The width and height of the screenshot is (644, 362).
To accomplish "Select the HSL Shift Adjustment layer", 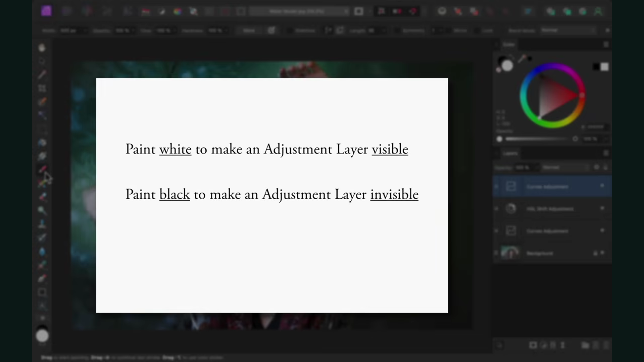I will pyautogui.click(x=552, y=208).
